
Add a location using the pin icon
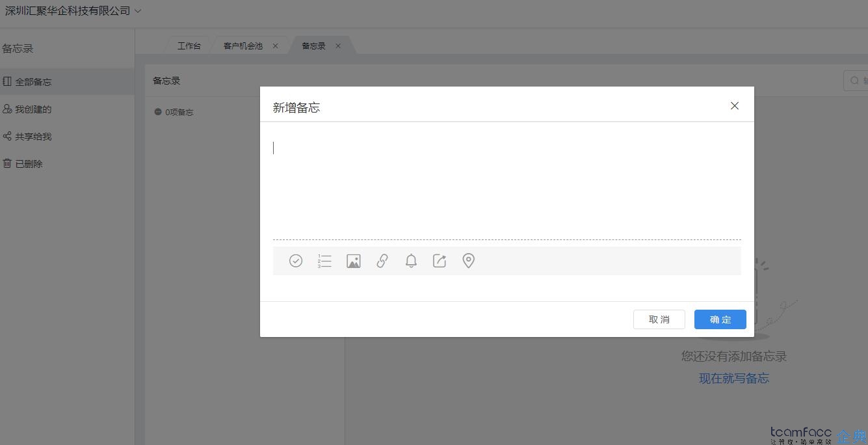(468, 260)
